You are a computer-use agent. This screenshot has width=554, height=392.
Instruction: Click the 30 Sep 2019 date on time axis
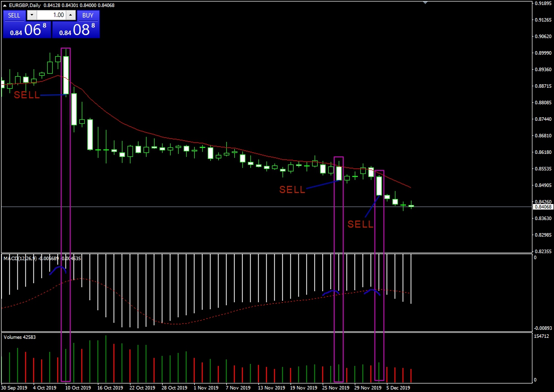click(14, 387)
